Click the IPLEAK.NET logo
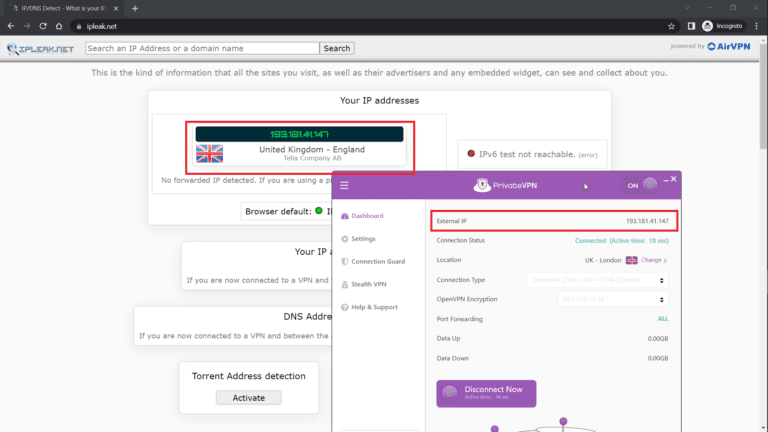The image size is (768, 432). [40, 48]
